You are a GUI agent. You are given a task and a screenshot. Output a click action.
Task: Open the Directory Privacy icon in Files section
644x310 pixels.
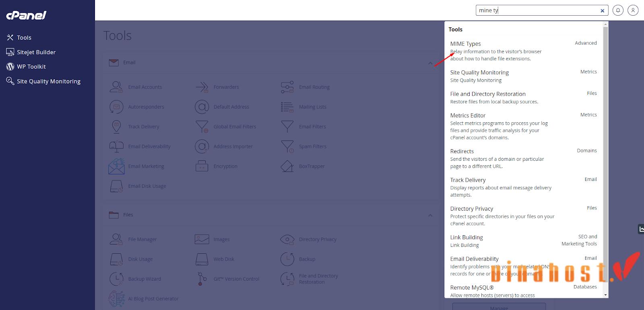pyautogui.click(x=287, y=239)
